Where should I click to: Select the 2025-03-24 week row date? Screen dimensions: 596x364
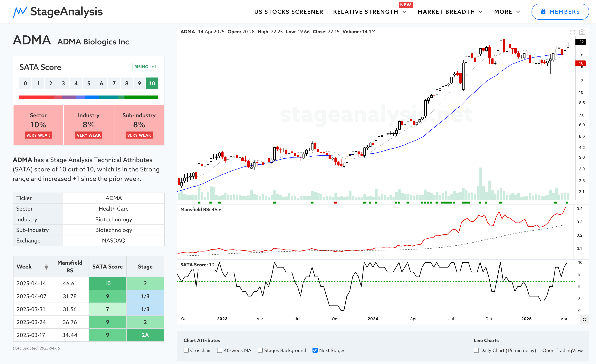point(31,322)
